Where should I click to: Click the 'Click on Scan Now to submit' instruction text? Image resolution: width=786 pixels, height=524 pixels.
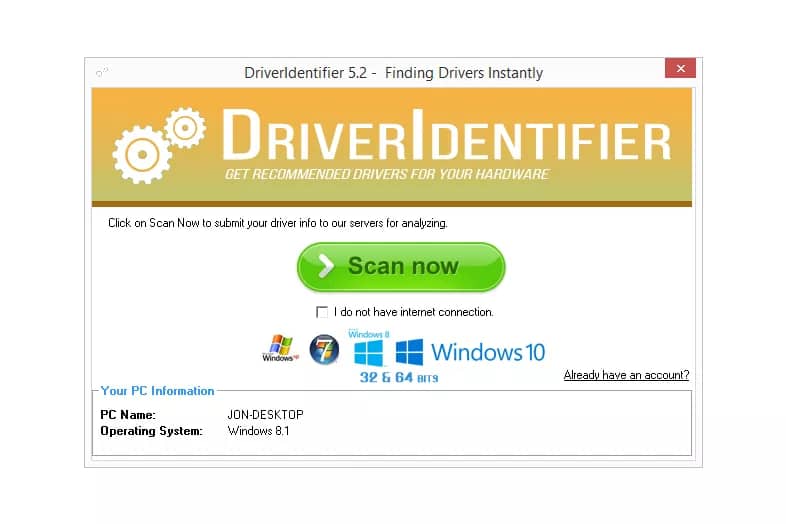click(278, 223)
